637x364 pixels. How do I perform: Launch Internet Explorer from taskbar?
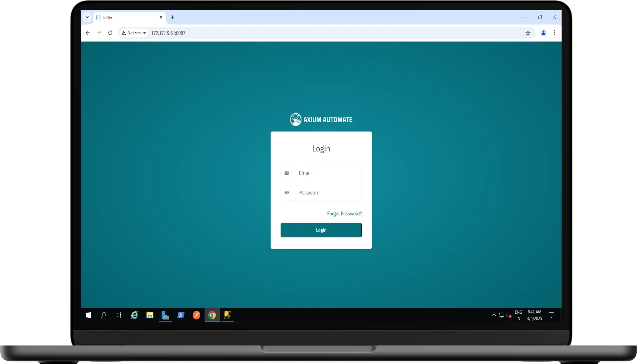(x=134, y=315)
